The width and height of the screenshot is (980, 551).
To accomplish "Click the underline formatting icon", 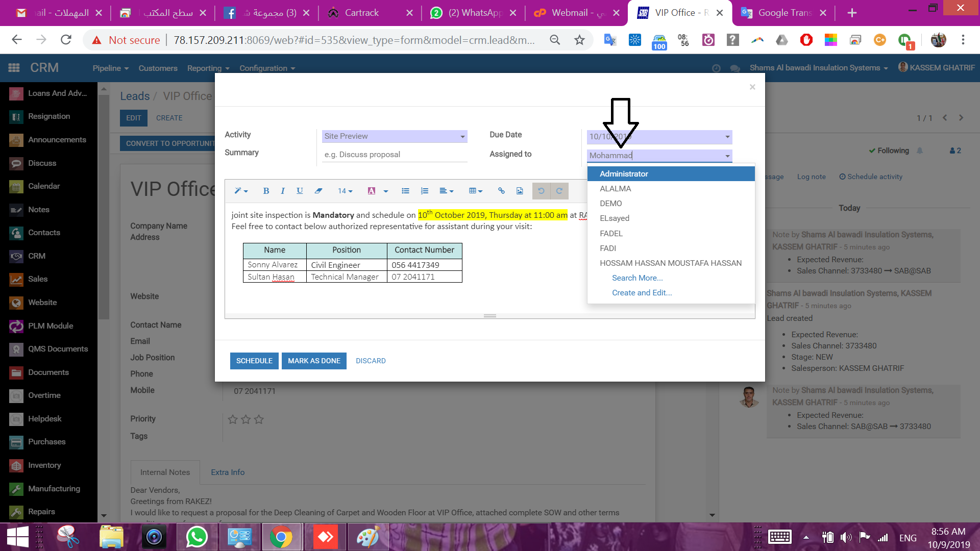I will (x=300, y=191).
